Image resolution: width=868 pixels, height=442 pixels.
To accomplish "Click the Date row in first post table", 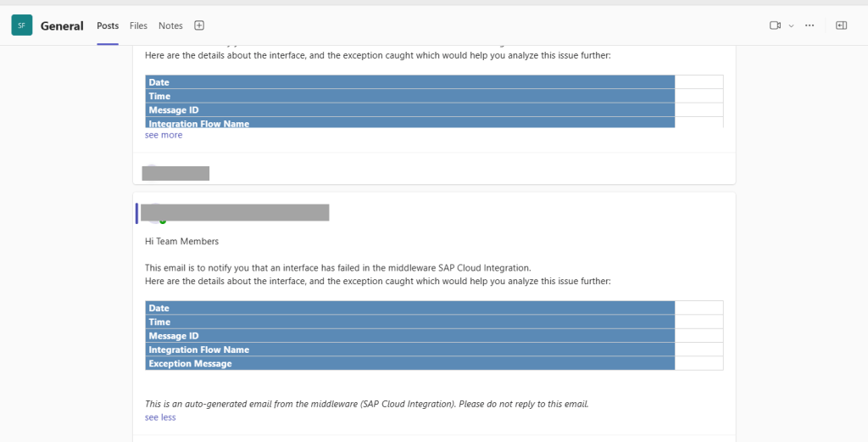I will click(x=409, y=82).
